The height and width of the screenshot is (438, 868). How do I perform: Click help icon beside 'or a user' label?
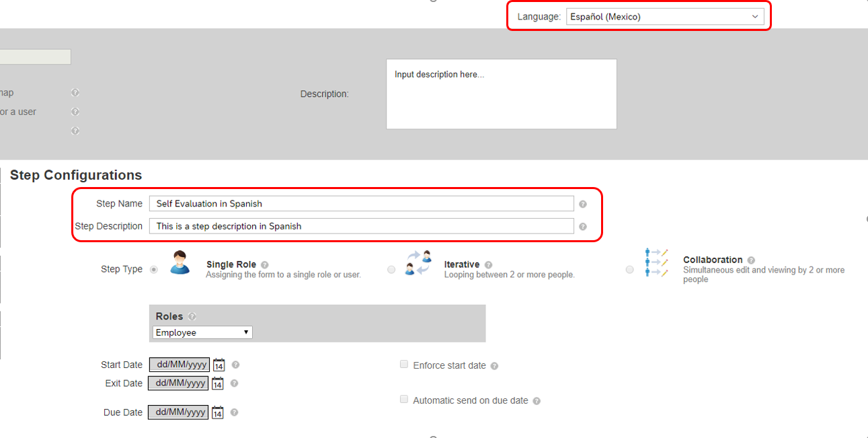point(75,112)
